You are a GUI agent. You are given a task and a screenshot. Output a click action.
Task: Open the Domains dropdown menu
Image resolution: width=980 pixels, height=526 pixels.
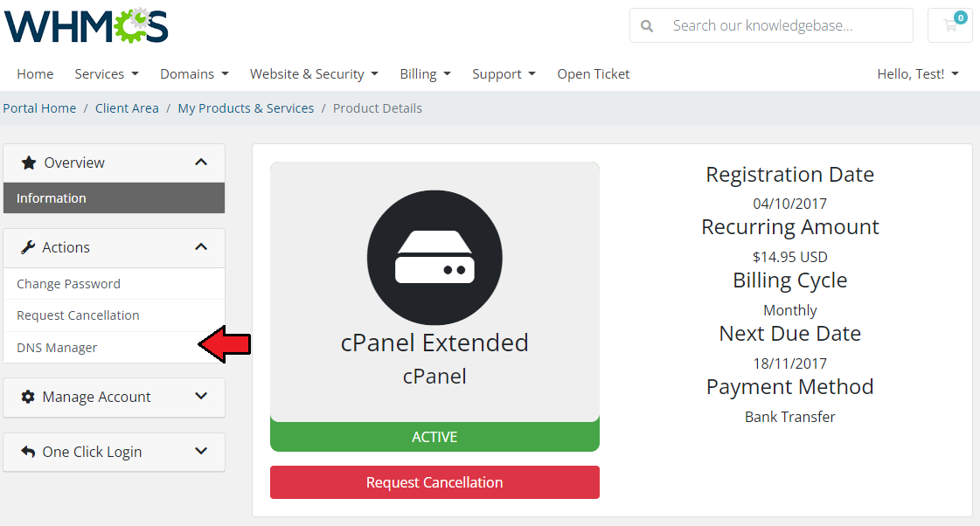pos(194,73)
